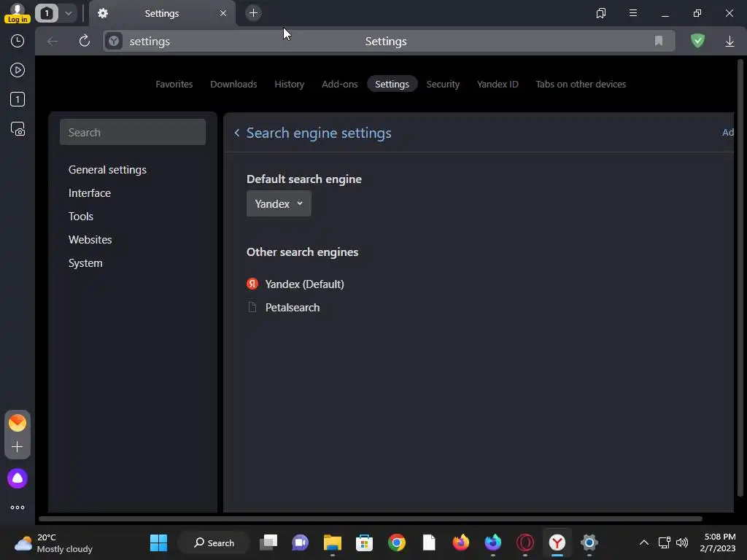Open sidebar more options (three dots)
The image size is (747, 560).
pyautogui.click(x=18, y=507)
